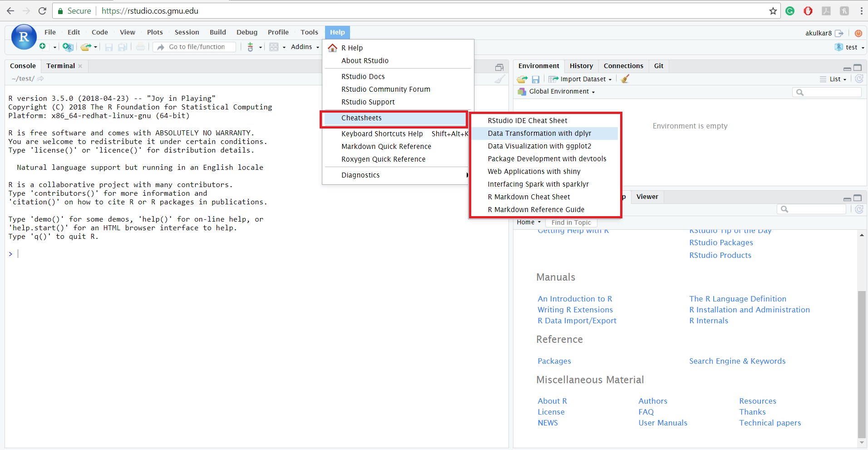The height and width of the screenshot is (450, 868).
Task: Open the Import Dataset dropdown
Action: (580, 79)
